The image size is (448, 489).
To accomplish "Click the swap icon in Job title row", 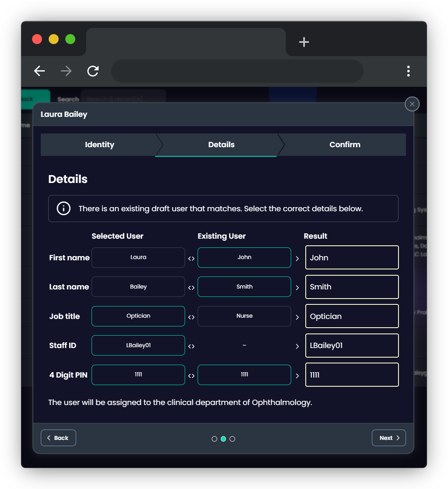I will coord(191,317).
